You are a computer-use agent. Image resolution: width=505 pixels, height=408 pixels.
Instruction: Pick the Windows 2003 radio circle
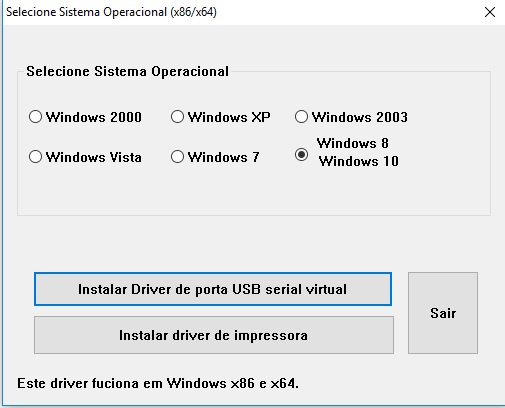coord(301,117)
